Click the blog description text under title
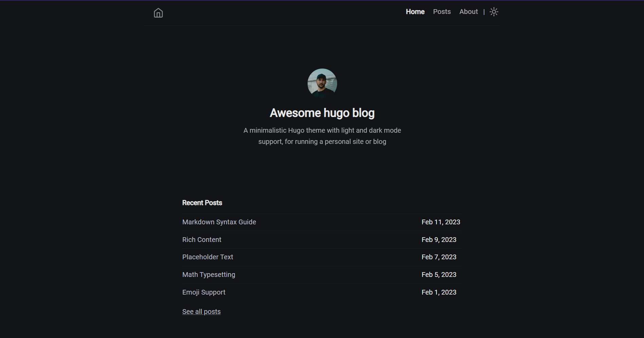This screenshot has height=338, width=644. click(322, 136)
